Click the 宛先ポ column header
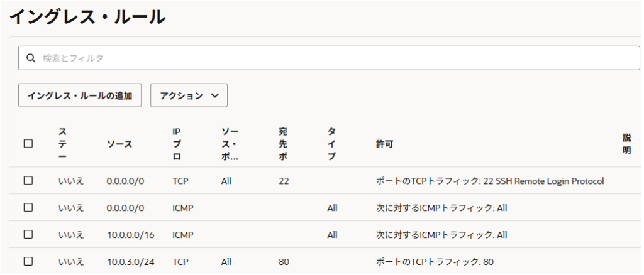This screenshot has height=275, width=644. pos(283,144)
